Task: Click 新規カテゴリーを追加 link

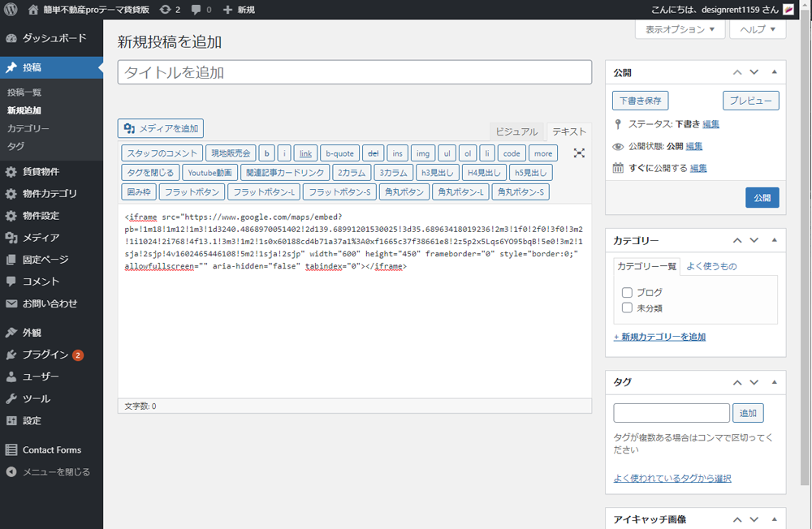Action: pos(659,337)
